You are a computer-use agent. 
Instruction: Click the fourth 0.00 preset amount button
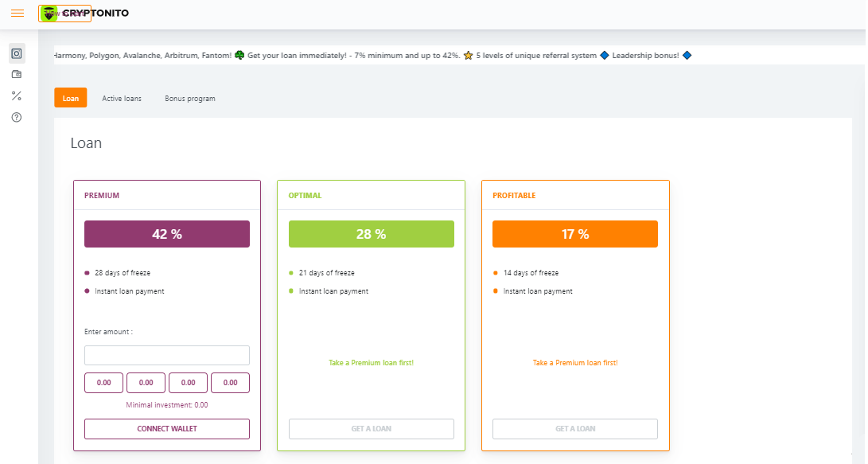point(230,383)
